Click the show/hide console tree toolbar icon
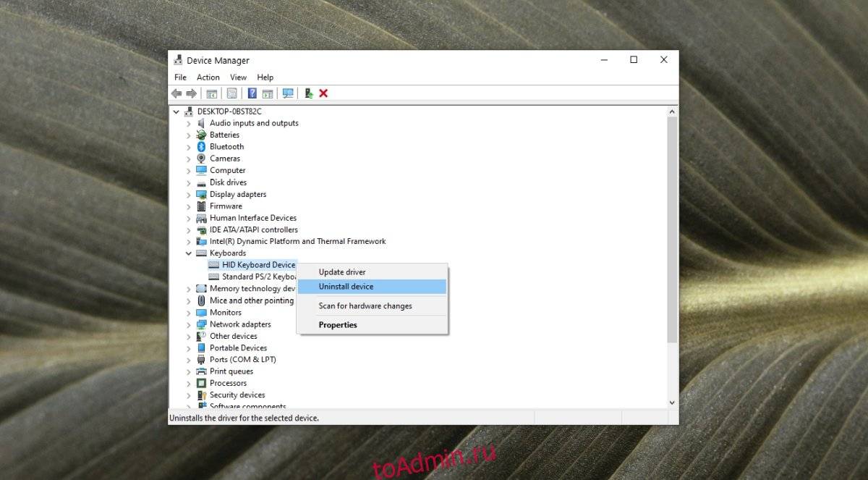The width and height of the screenshot is (868, 480). [211, 93]
